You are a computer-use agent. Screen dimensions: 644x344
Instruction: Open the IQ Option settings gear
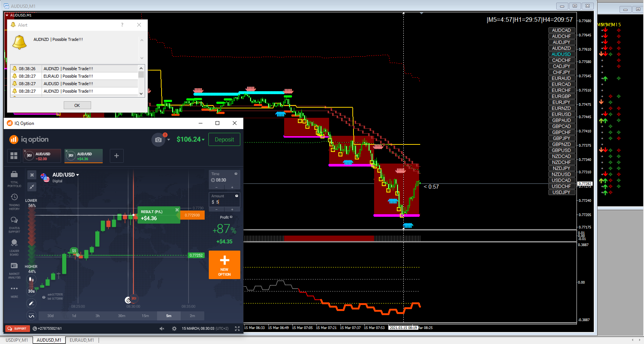pos(174,329)
